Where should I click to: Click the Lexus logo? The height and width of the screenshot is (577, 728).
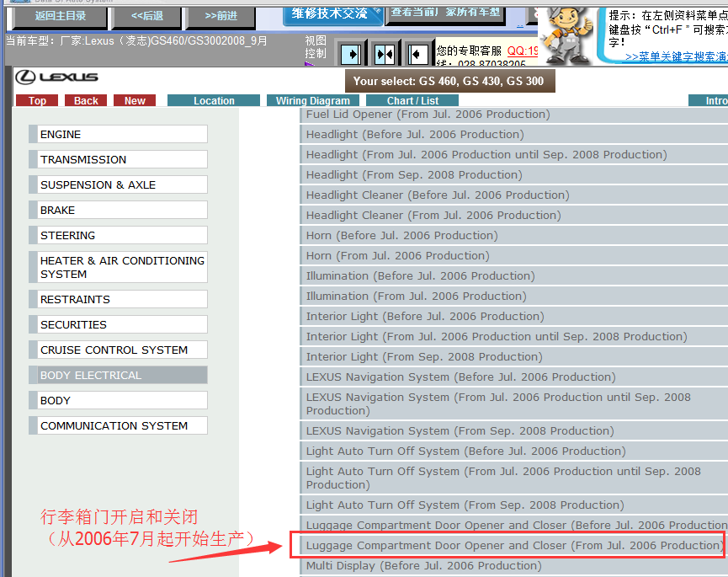[x=56, y=77]
